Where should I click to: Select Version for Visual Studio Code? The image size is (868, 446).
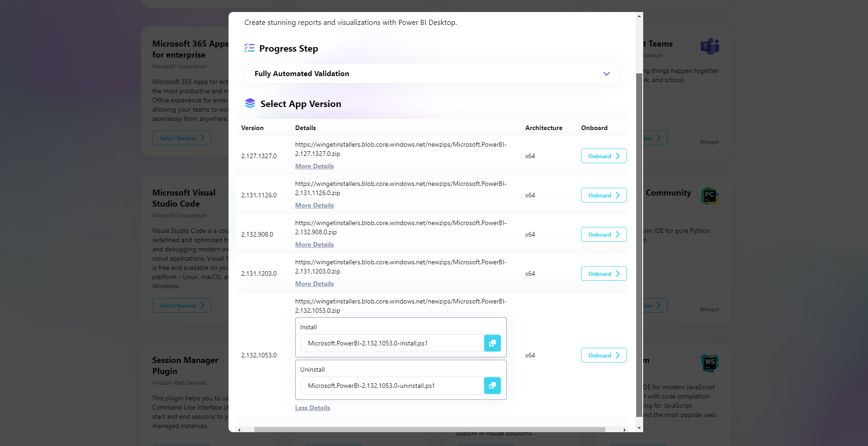182,305
